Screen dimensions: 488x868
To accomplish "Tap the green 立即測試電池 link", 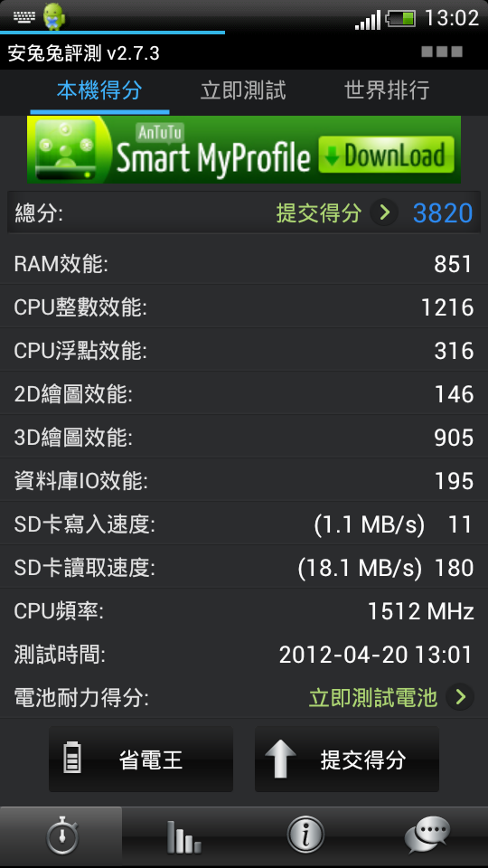I will [373, 698].
